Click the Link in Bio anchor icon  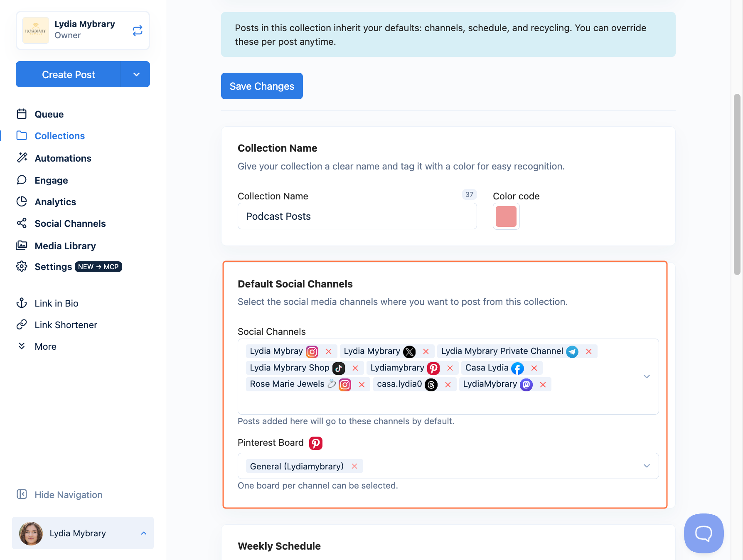(22, 303)
